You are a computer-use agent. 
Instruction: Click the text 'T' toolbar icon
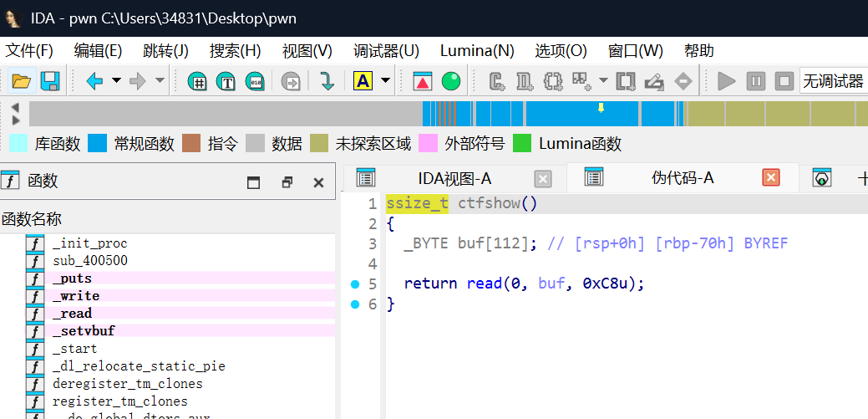(x=226, y=81)
